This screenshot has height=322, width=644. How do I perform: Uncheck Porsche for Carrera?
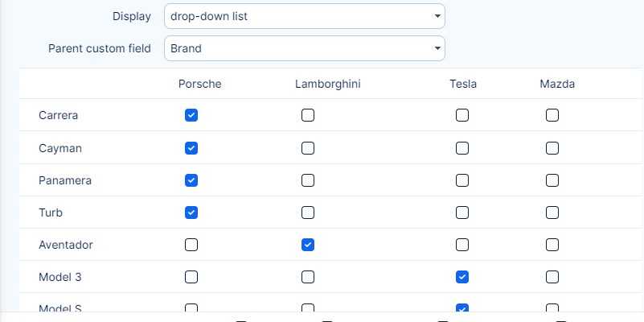tap(191, 116)
